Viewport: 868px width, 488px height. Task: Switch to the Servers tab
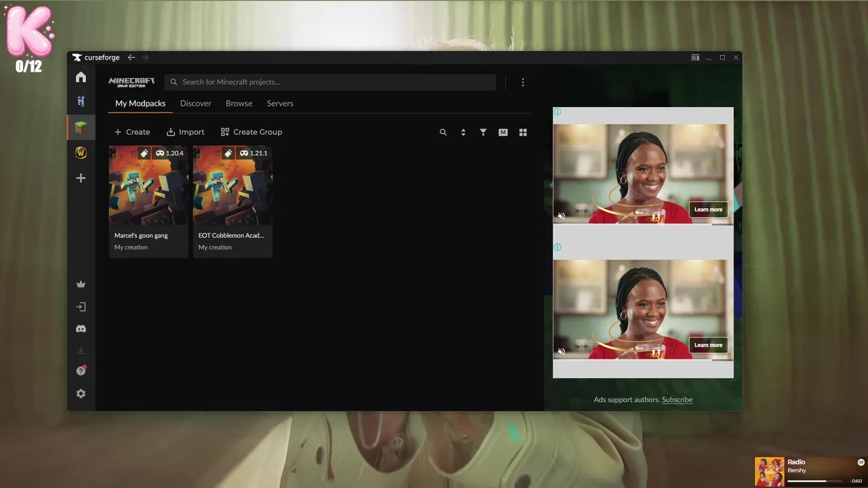[x=280, y=104]
